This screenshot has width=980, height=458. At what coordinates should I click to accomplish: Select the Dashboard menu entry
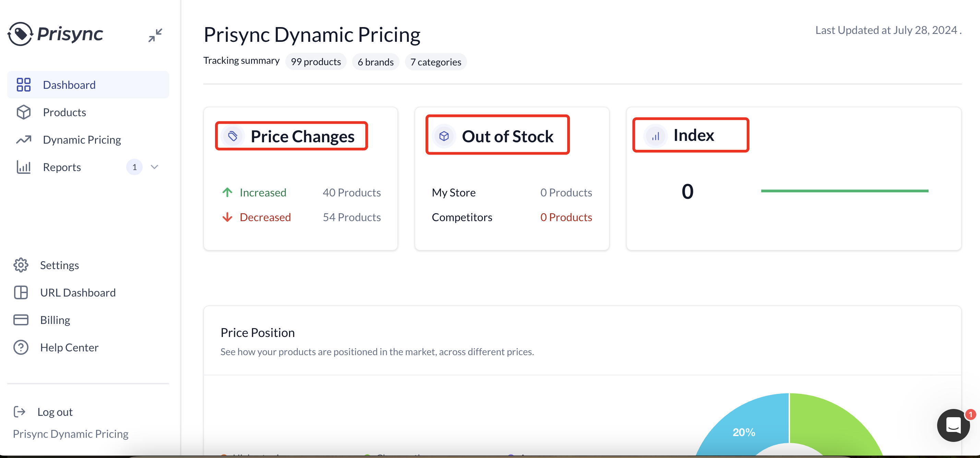point(69,84)
